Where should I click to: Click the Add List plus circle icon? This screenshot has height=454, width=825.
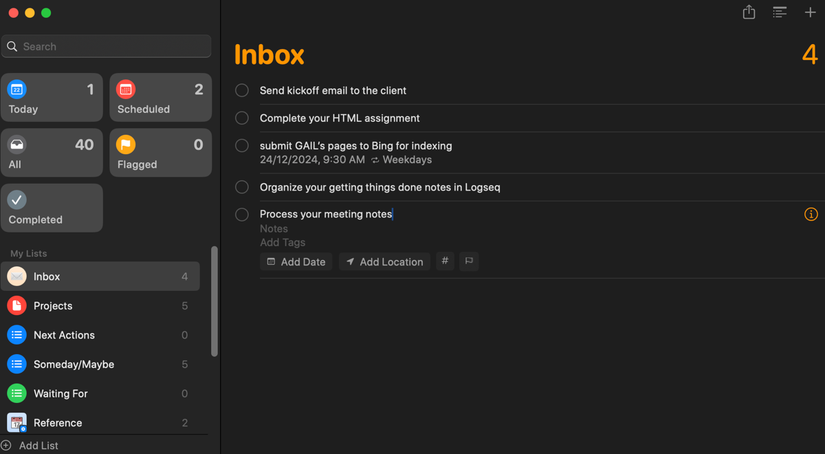6,446
